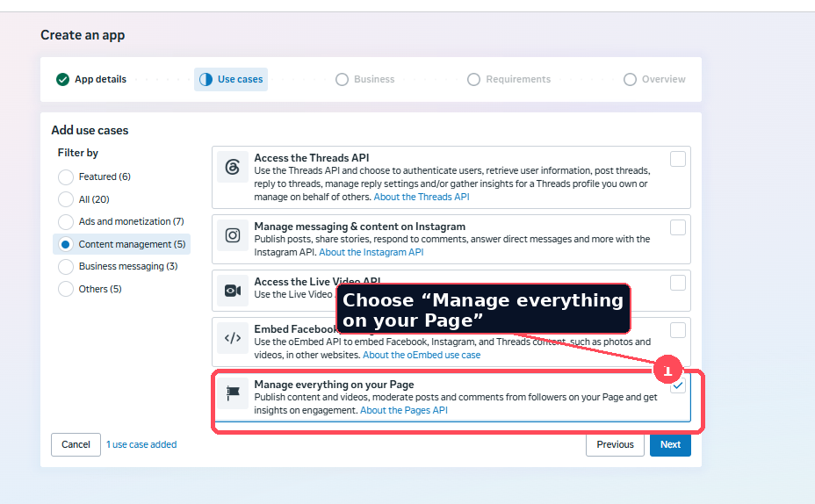Select the All (20) filter radio
815x504 pixels.
[66, 199]
